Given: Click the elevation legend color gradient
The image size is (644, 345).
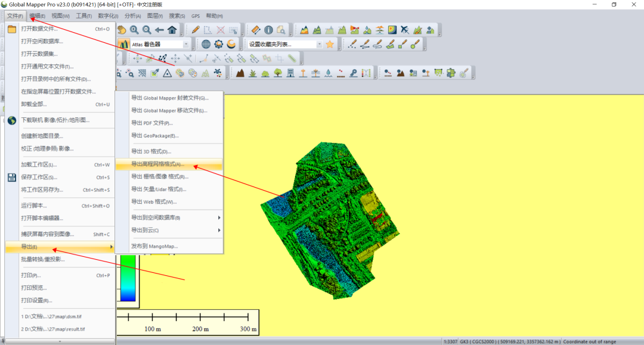Looking at the screenshot, I should click(128, 278).
